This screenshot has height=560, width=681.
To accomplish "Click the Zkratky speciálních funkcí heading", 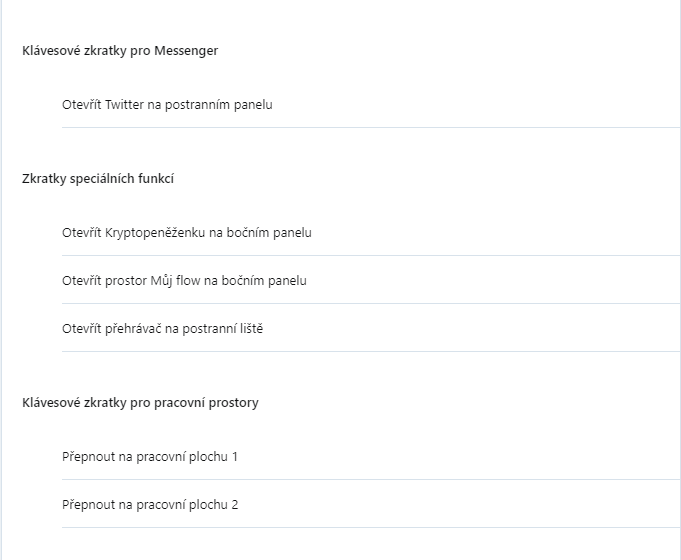I will click(98, 179).
